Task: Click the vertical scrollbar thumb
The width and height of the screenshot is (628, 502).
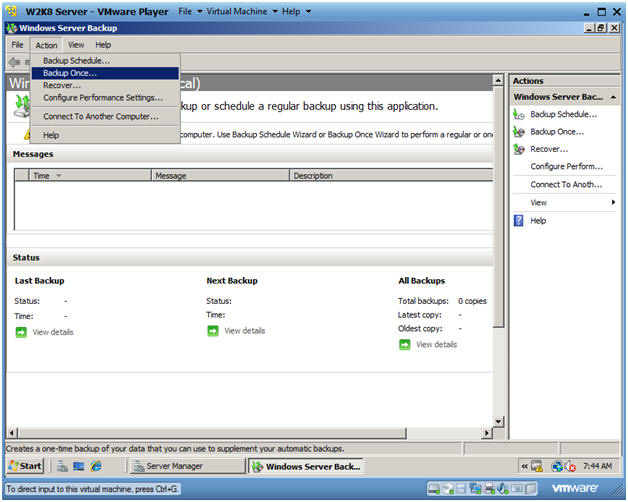Action: pyautogui.click(x=498, y=207)
